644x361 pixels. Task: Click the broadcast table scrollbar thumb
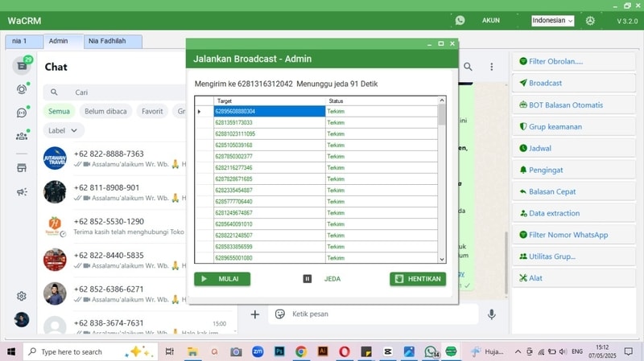click(x=442, y=114)
